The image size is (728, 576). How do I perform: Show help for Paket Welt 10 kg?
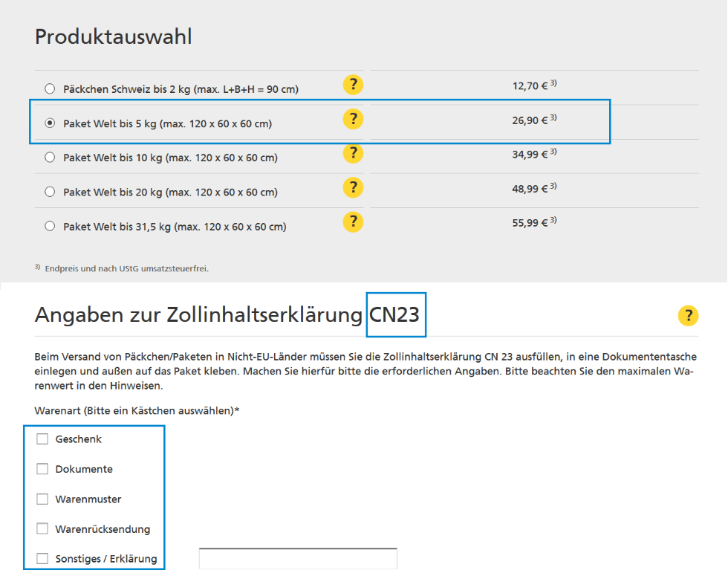tap(353, 153)
